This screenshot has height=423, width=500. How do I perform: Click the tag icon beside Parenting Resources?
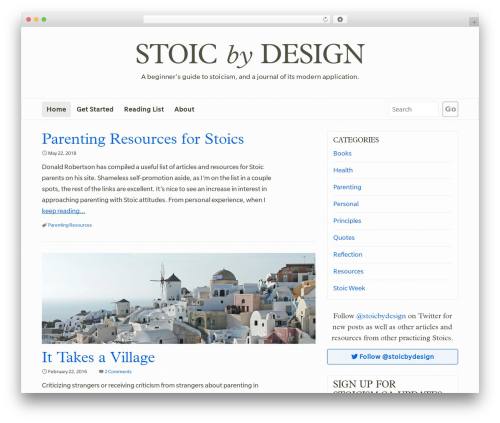pos(44,225)
